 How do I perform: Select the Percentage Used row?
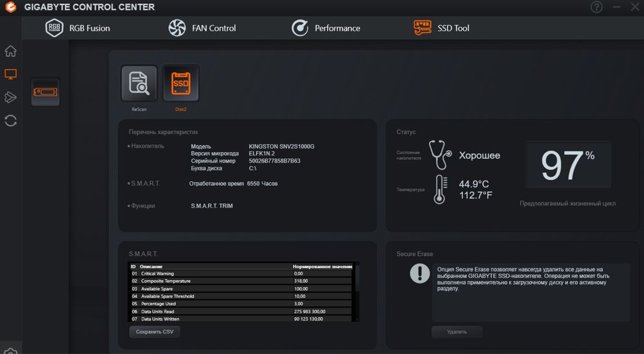point(241,304)
